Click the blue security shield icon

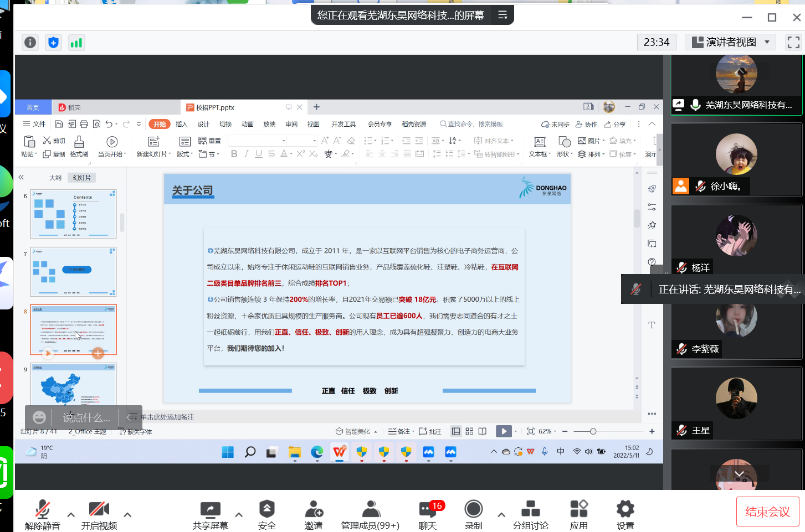click(x=54, y=43)
